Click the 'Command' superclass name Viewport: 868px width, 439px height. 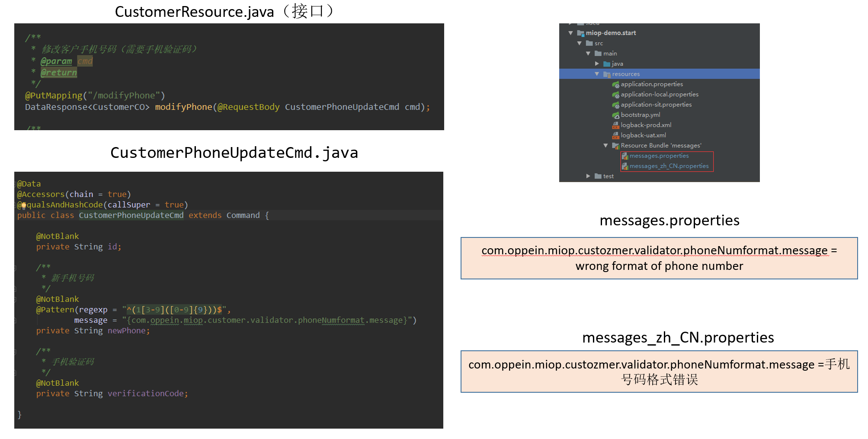tap(243, 215)
